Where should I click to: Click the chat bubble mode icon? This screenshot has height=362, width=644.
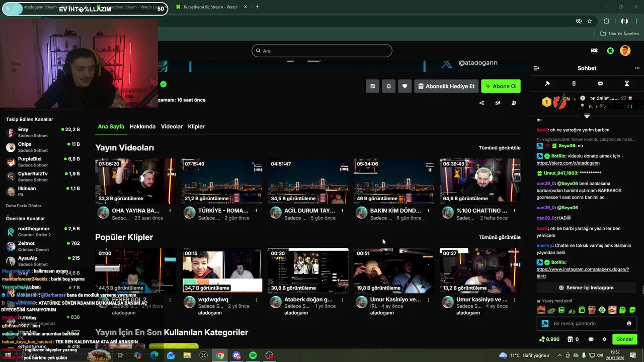(x=600, y=83)
